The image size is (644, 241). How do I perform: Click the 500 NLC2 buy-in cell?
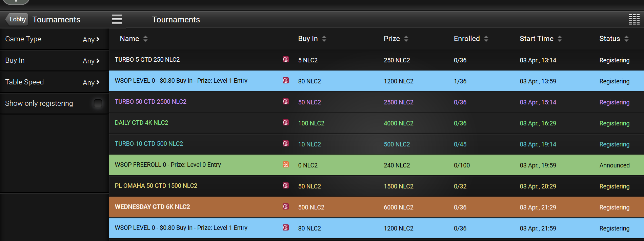(311, 207)
